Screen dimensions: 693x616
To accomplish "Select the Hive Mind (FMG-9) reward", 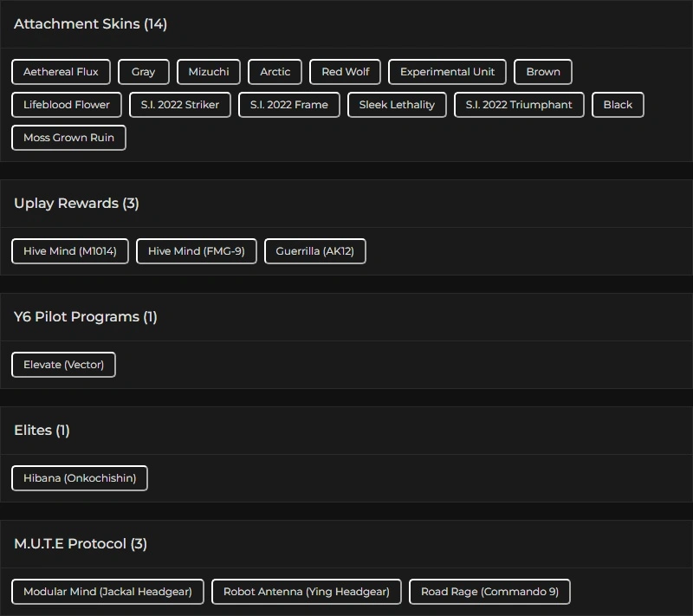I will 197,251.
